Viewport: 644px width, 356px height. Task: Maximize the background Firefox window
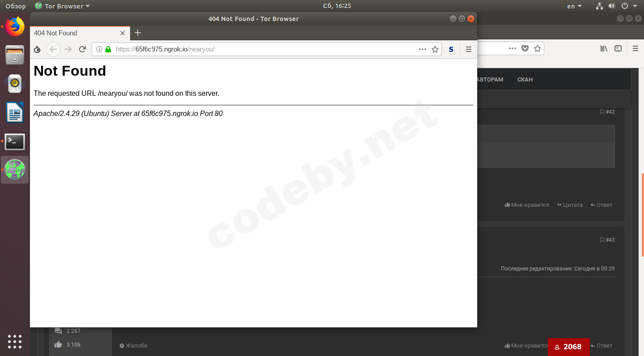[629, 18]
